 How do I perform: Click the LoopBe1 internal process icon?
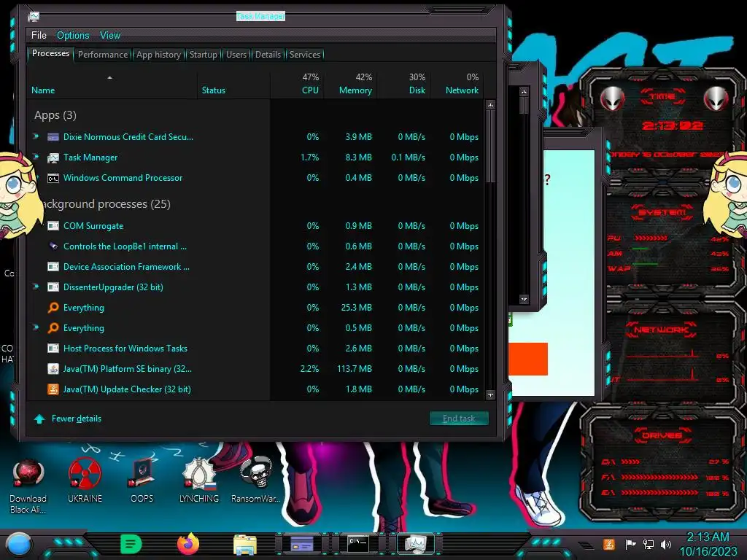click(53, 246)
